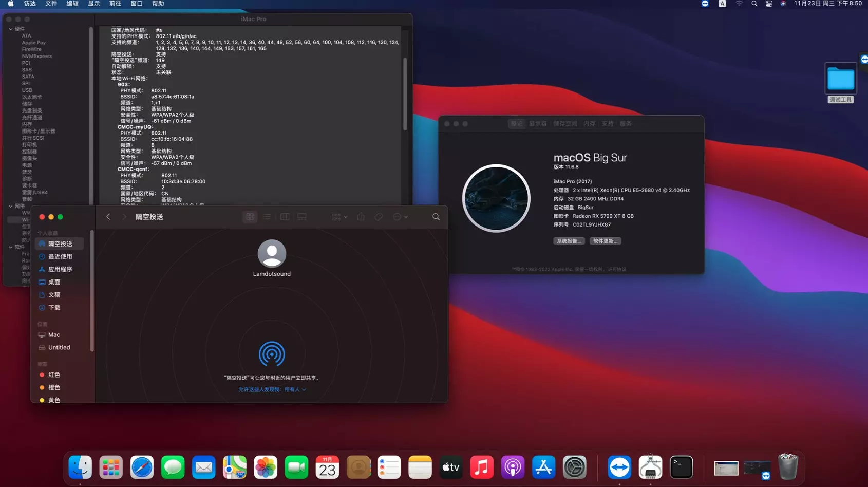
Task: Switch to icon view in Finder toolbar
Action: [250, 216]
